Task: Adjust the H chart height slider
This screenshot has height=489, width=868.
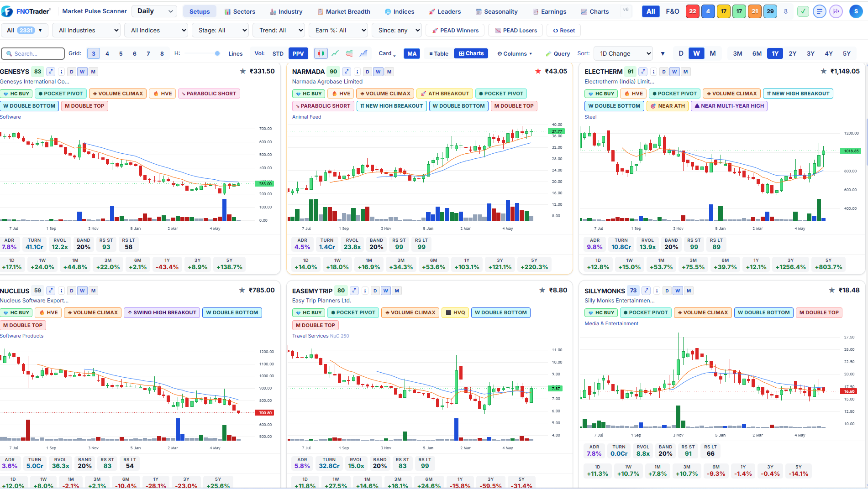Action: (201, 53)
